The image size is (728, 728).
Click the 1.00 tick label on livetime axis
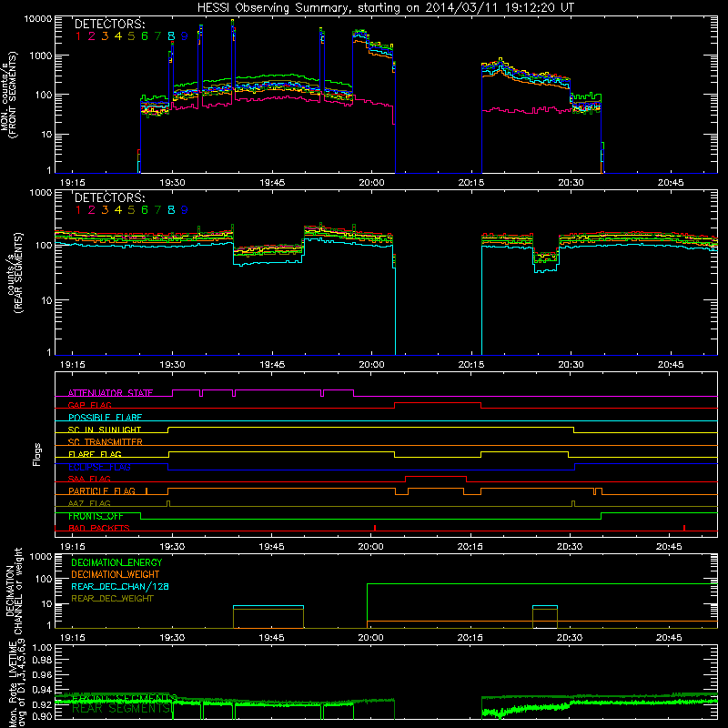pos(42,648)
